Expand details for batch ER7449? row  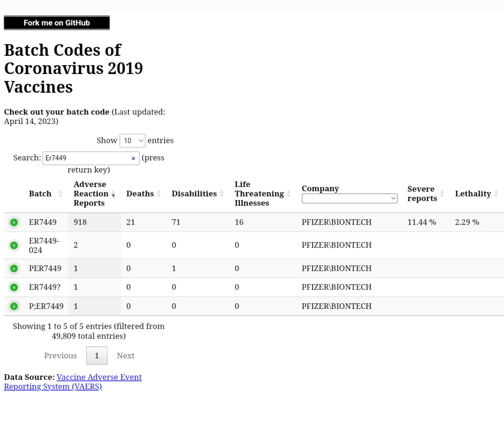click(14, 287)
